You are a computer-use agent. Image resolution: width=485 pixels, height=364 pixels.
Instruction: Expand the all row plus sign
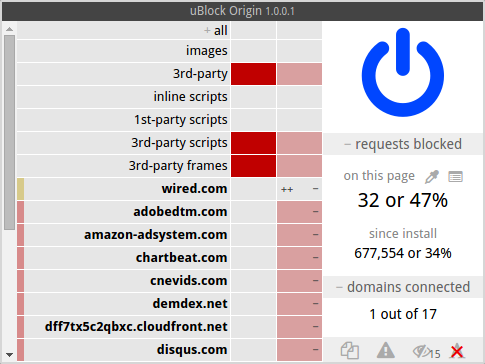pos(207,31)
